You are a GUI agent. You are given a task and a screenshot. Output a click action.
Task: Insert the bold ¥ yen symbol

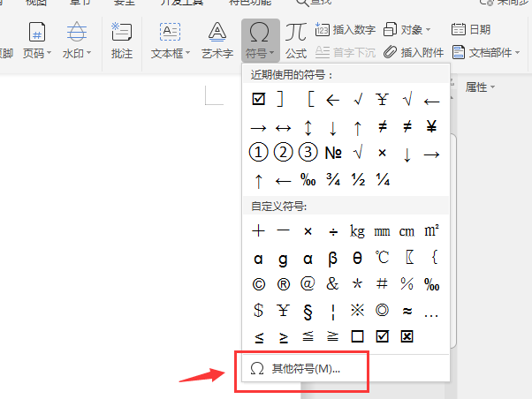point(431,127)
